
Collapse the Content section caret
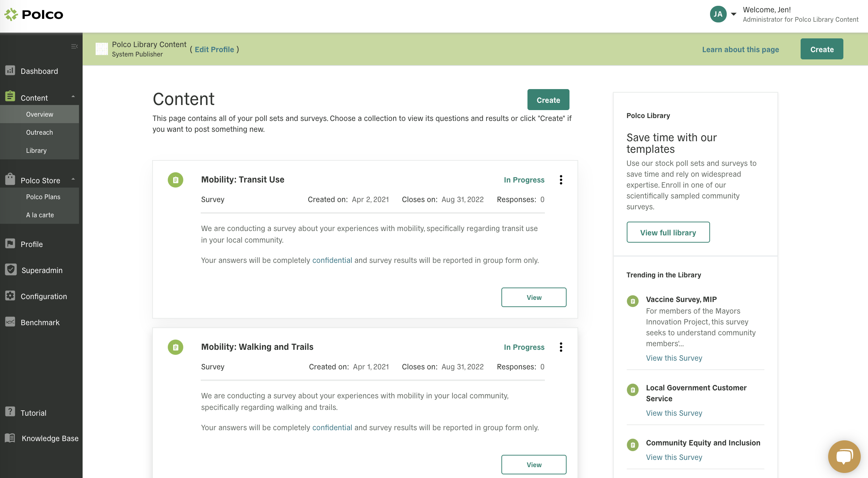(73, 97)
